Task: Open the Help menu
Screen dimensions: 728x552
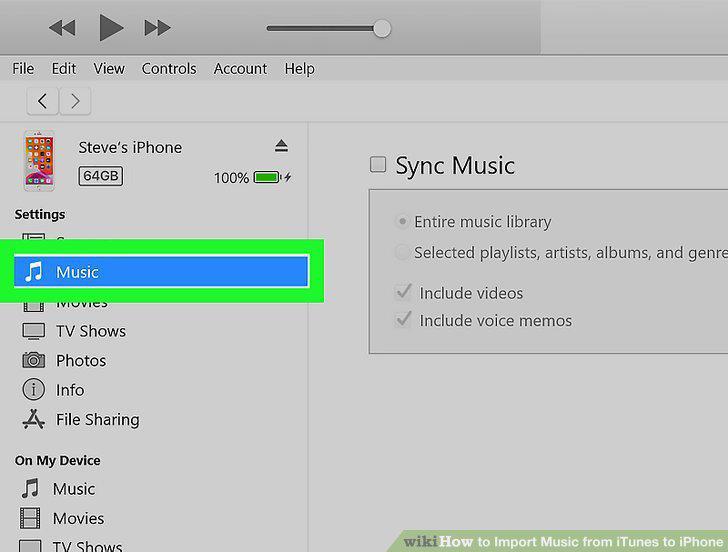Action: (299, 69)
